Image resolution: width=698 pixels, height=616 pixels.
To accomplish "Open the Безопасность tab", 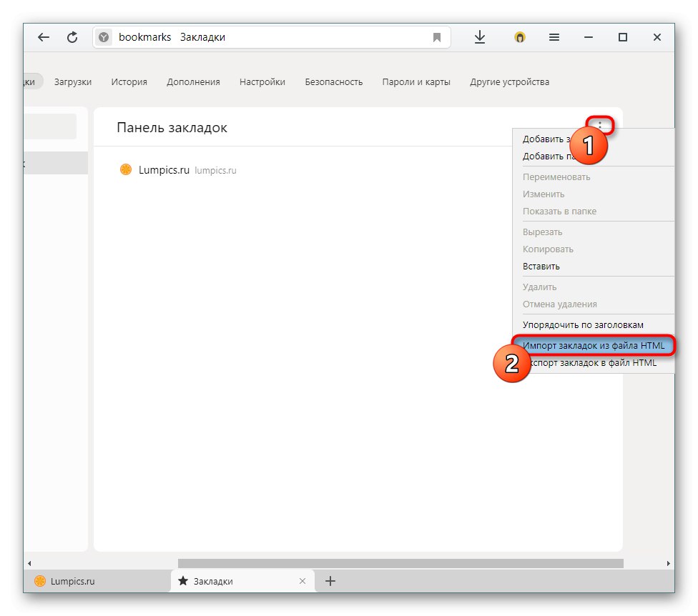I will [x=334, y=82].
